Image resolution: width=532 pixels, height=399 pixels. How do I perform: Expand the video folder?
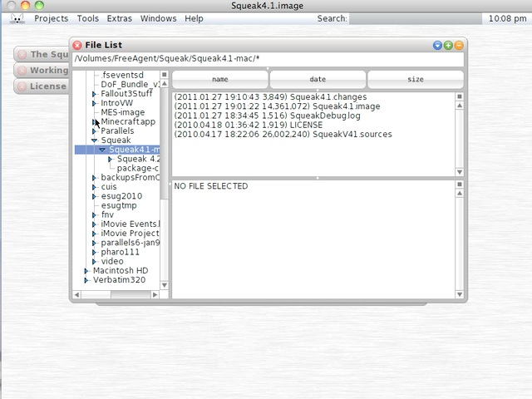tap(94, 262)
